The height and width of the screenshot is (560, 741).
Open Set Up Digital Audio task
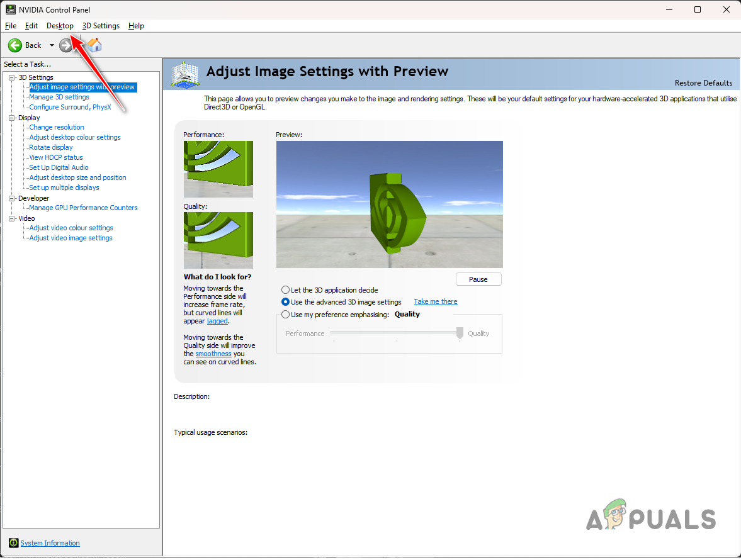59,167
